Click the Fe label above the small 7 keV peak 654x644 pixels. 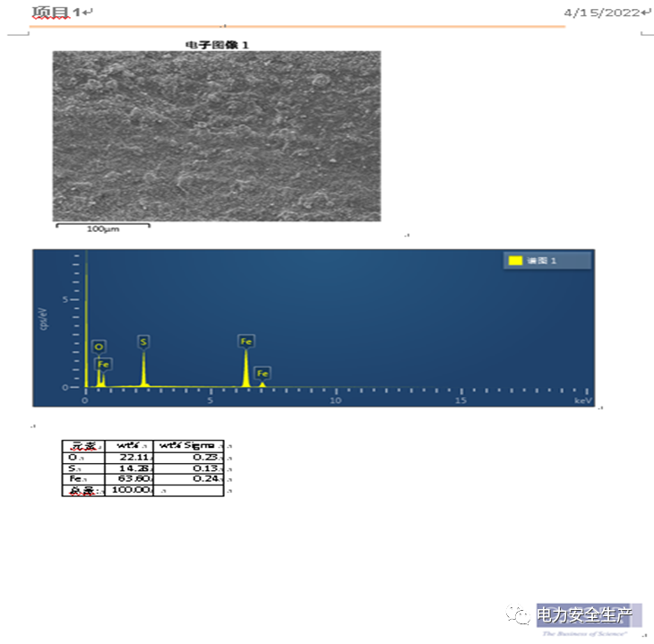pos(262,373)
